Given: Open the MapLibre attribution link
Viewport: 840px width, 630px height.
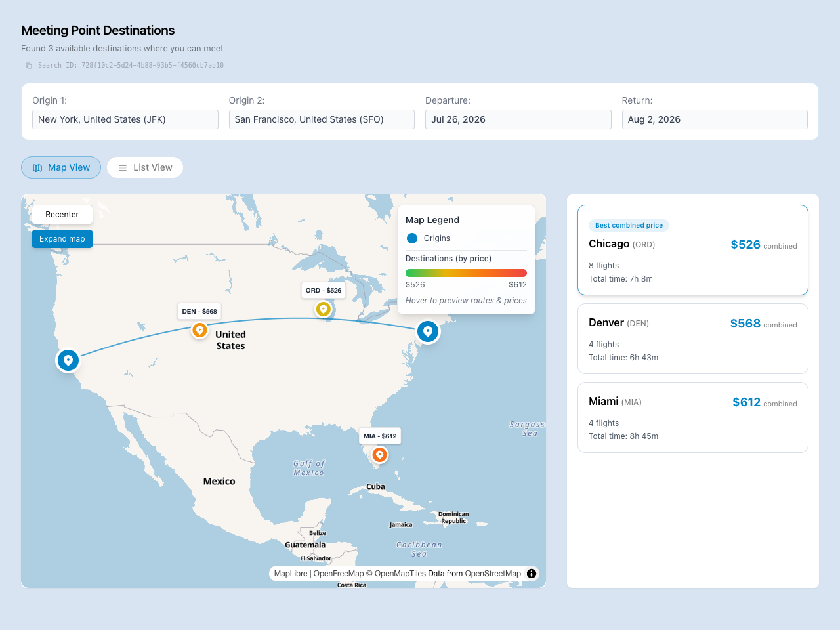Looking at the screenshot, I should click(291, 574).
